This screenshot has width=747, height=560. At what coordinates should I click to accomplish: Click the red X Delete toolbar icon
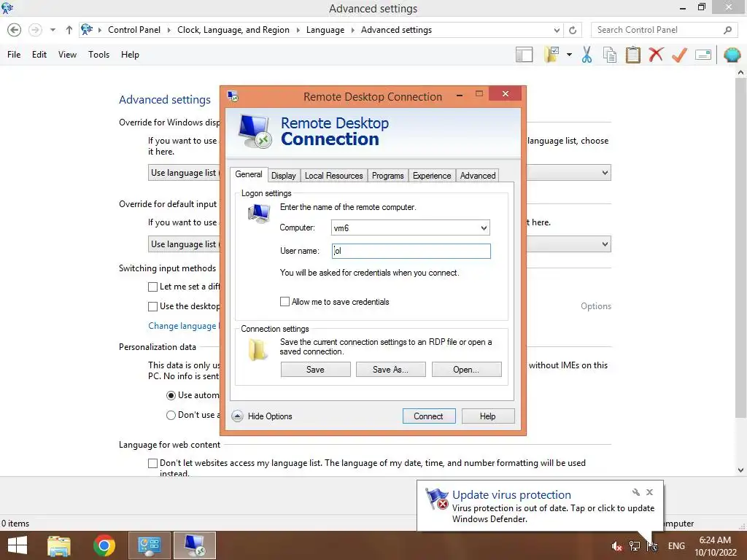656,55
